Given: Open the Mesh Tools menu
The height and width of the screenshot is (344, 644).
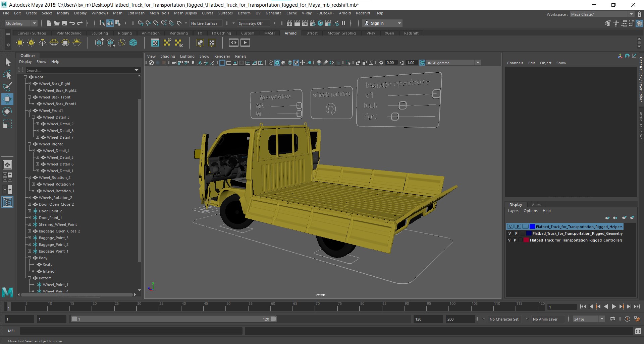Looking at the screenshot, I should [159, 13].
